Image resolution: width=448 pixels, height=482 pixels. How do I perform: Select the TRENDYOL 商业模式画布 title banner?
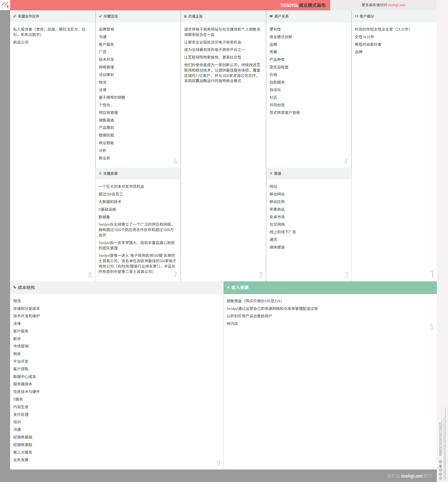point(303,5)
